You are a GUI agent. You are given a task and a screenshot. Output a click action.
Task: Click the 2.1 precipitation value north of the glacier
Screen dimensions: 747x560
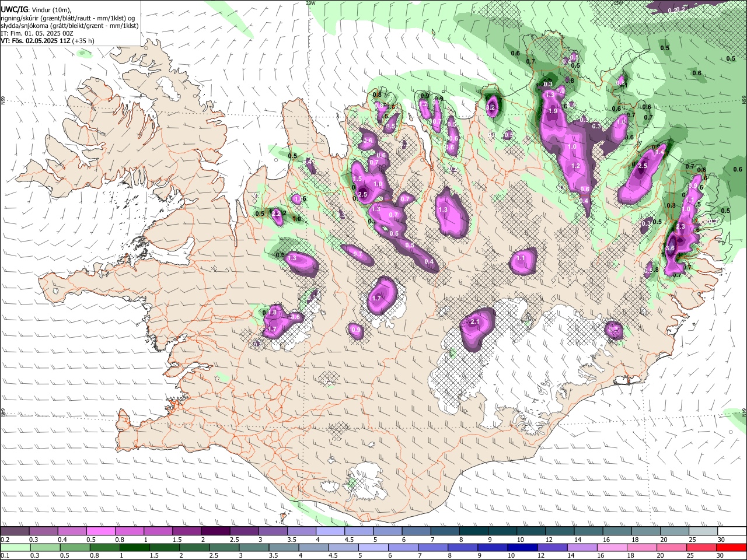[x=474, y=321]
